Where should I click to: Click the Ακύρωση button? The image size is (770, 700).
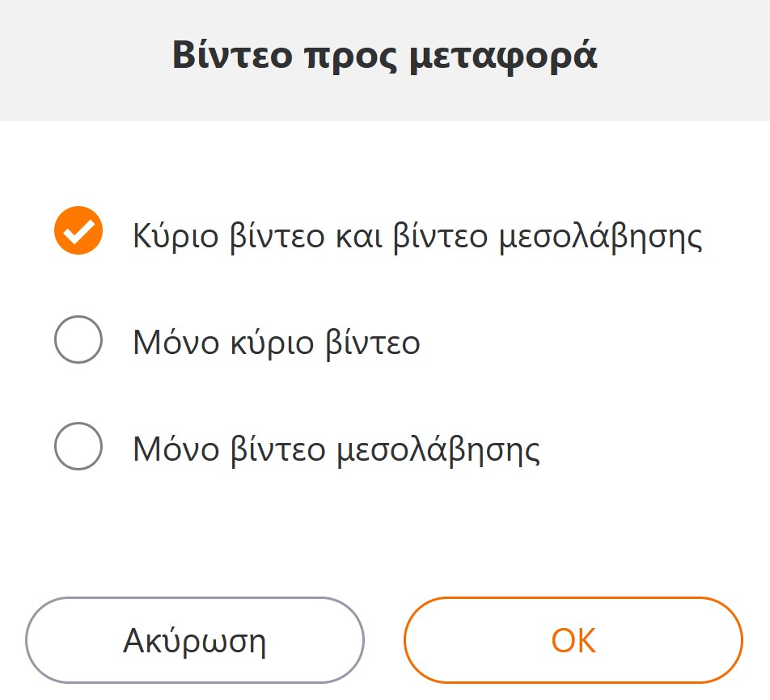pyautogui.click(x=195, y=640)
